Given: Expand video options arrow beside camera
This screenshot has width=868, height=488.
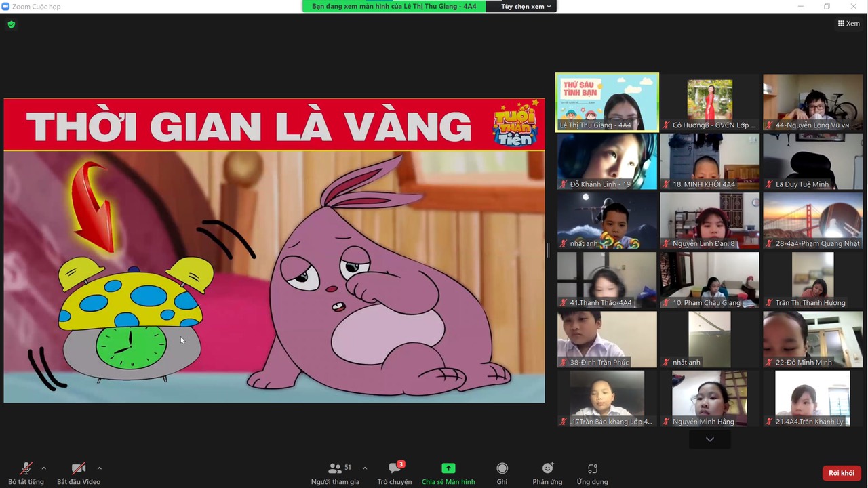Looking at the screenshot, I should (x=99, y=468).
